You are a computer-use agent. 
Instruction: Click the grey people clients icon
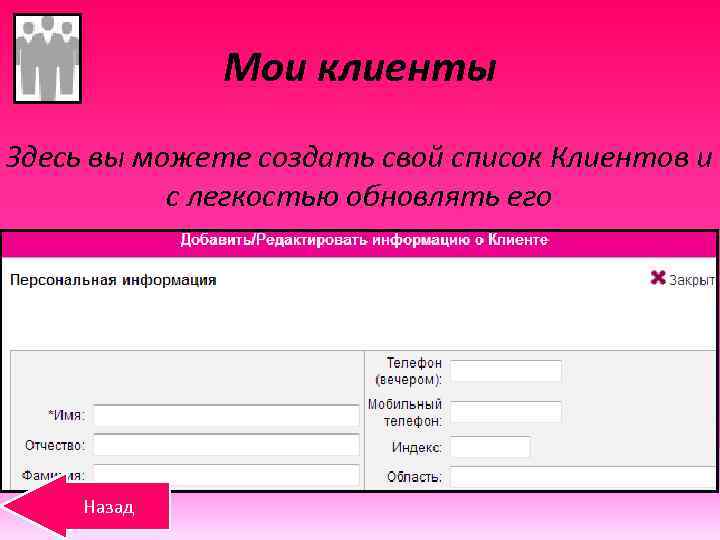click(x=48, y=58)
